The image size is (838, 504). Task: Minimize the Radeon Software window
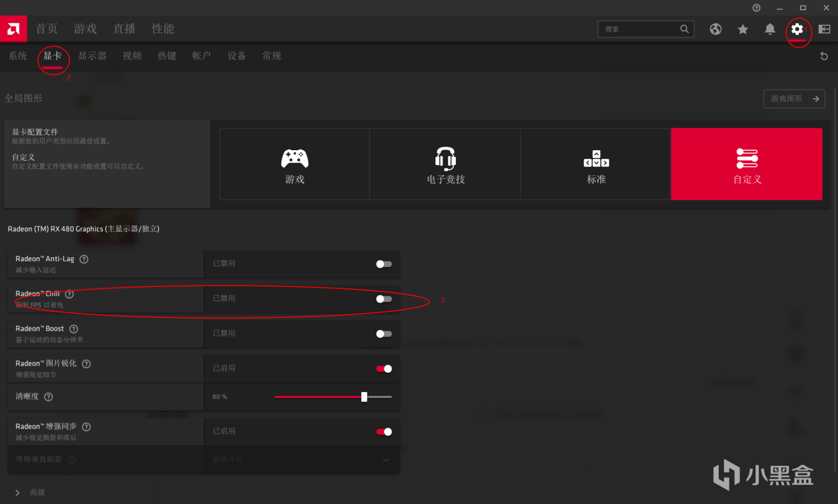click(779, 8)
